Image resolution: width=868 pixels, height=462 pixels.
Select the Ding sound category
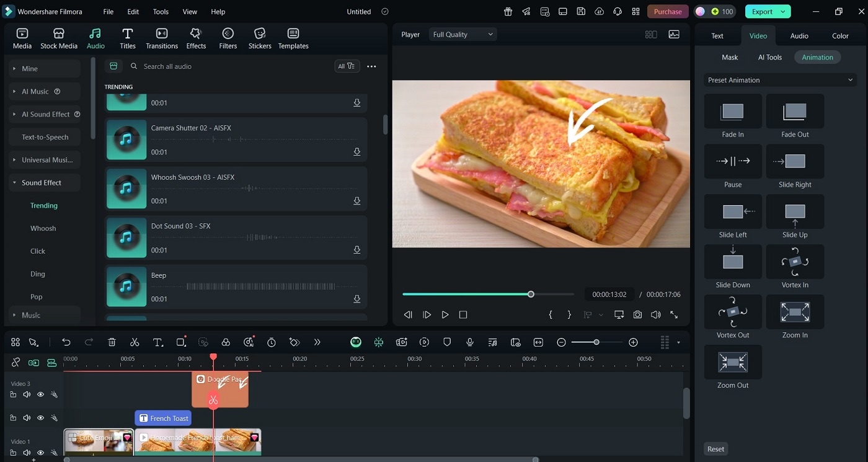pos(38,274)
